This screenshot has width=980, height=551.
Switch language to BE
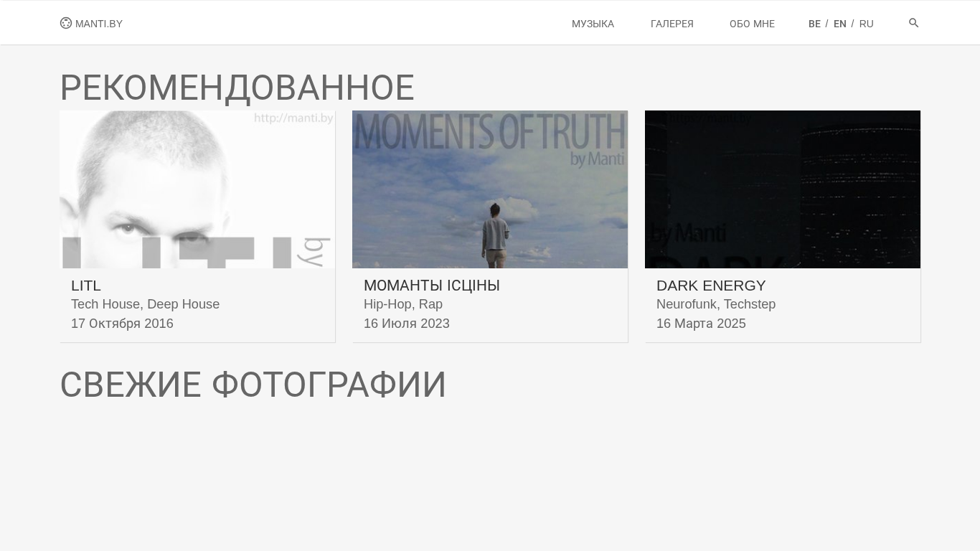[x=814, y=24]
